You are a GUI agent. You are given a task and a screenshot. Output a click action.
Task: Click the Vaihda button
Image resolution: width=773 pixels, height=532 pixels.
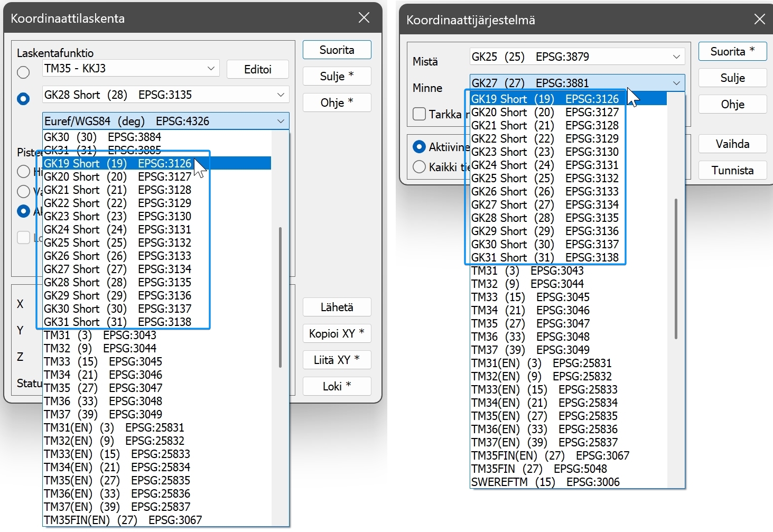pos(732,144)
